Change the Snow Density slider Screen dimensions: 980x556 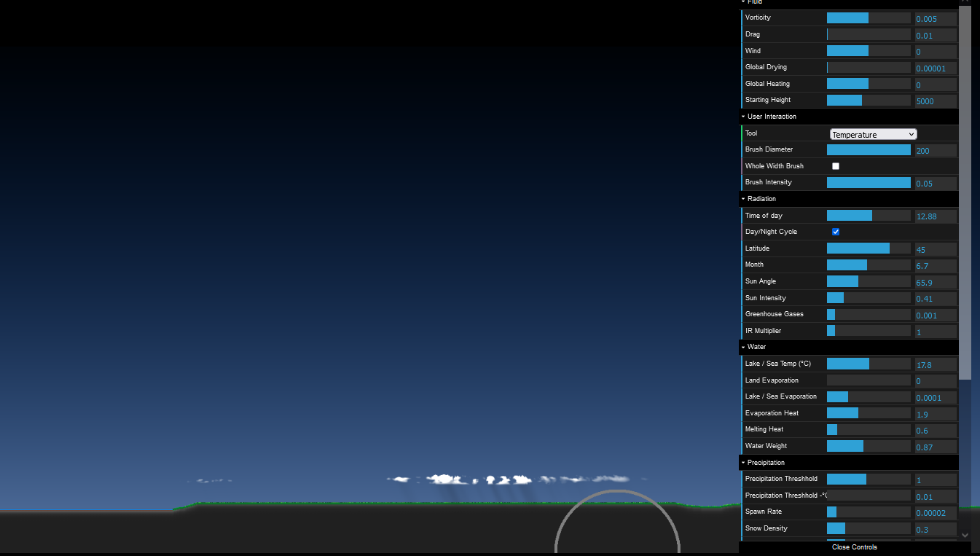869,528
